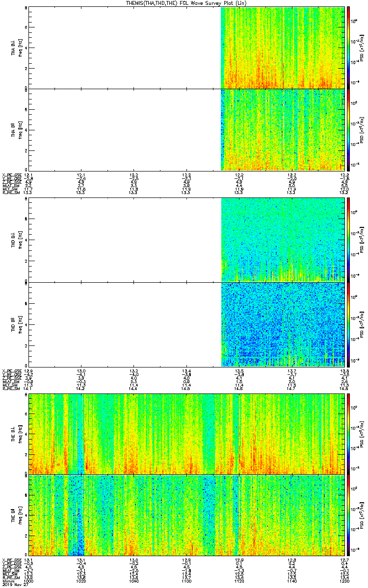This screenshot has width=368, height=588.
Task: Click the hhmm axis label
Action: click(7, 580)
